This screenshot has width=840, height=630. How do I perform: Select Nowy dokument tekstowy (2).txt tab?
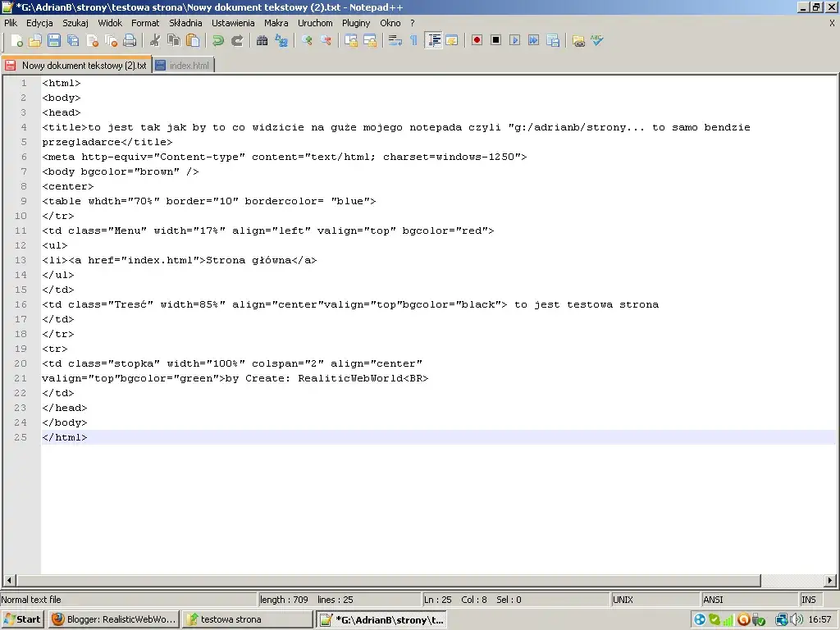76,66
